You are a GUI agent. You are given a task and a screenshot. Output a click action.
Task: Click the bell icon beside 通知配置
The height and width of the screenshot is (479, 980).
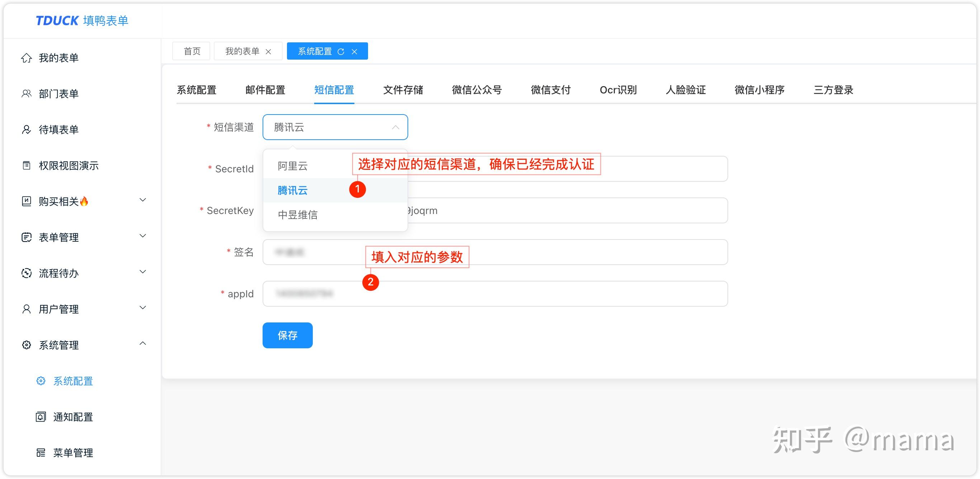click(x=41, y=417)
